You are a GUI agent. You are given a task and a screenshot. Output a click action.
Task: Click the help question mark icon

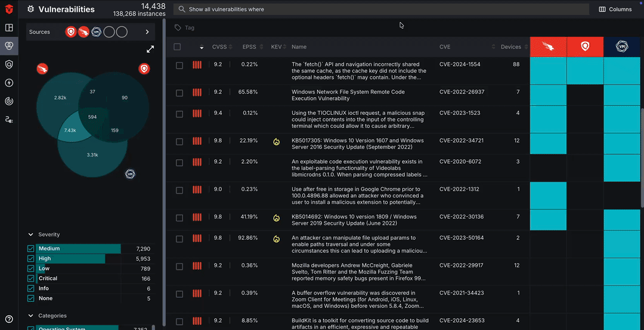point(9,319)
